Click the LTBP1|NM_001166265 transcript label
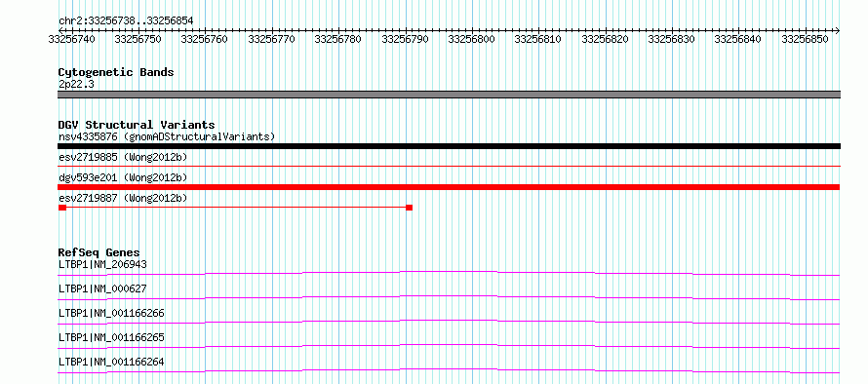Viewport: 868px width, 384px height. (111, 337)
